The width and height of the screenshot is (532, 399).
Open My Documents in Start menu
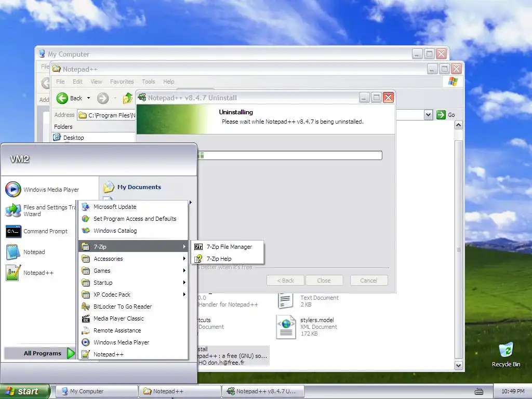pos(132,187)
